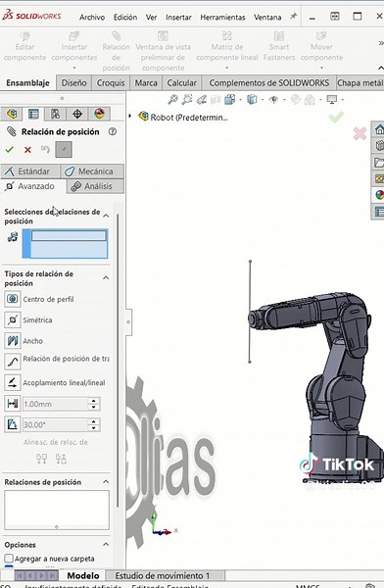This screenshot has width=384, height=588.
Task: Click Smart Fasteners tool
Action: pyautogui.click(x=279, y=46)
